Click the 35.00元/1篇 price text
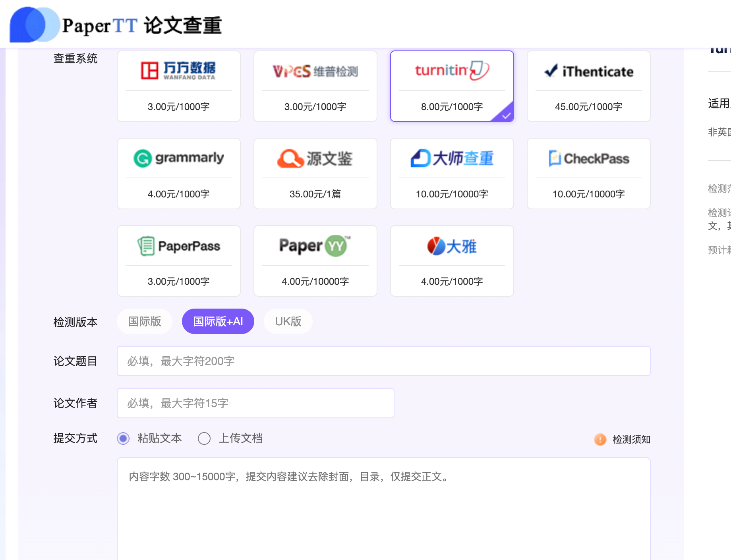 315,194
